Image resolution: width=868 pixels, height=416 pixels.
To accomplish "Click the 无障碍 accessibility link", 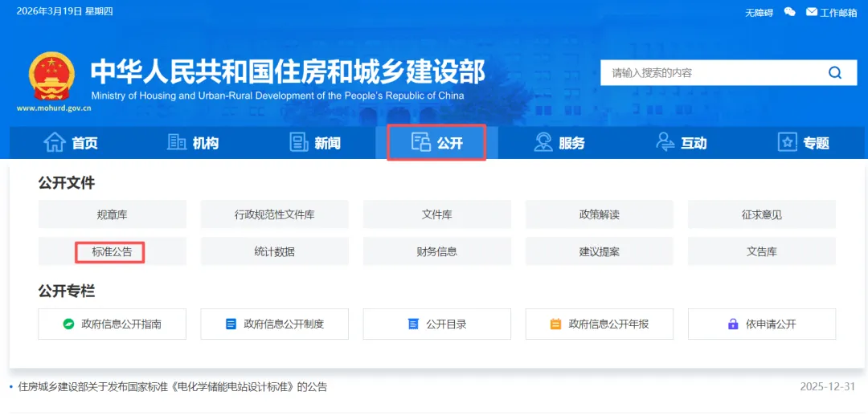I will 759,12.
